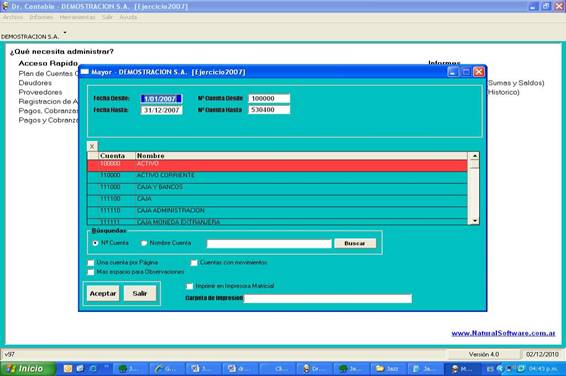Click the 02/12/2010 date in status bar

(542, 354)
